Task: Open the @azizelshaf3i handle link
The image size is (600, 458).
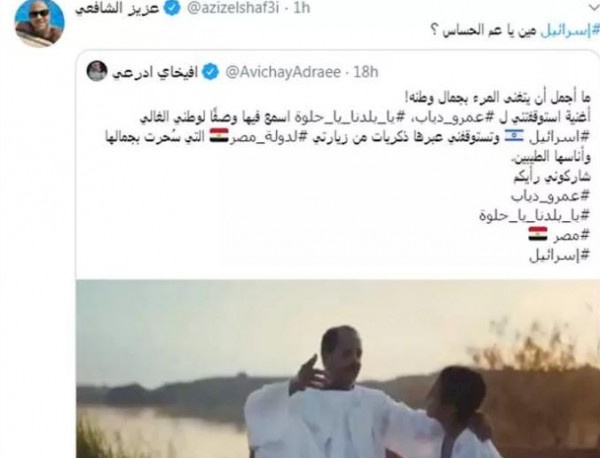Action: click(x=233, y=8)
